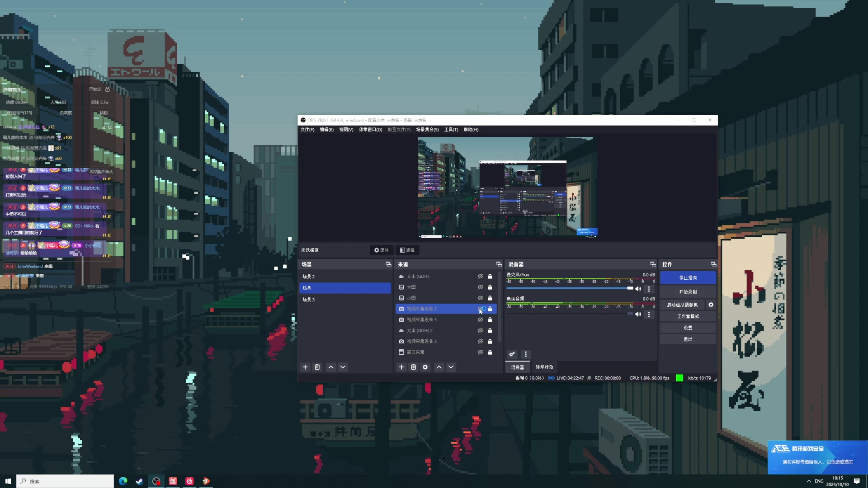The image size is (868, 488).
Task: Open three-dot menu for 麦克风/Aux channel
Action: tap(649, 289)
